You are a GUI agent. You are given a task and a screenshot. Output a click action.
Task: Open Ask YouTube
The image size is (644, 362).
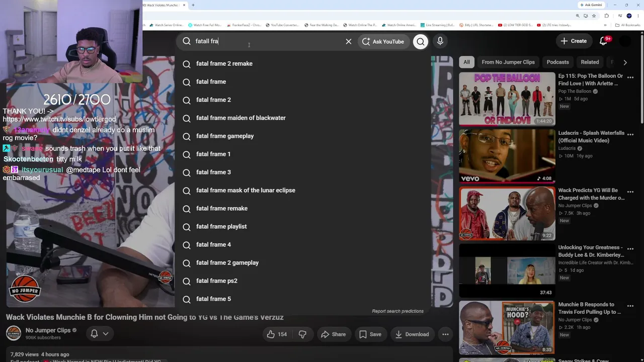[x=383, y=41]
